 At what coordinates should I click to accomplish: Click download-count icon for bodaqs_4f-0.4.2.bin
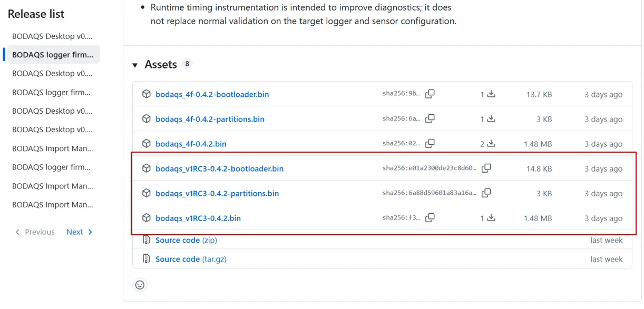click(x=491, y=144)
